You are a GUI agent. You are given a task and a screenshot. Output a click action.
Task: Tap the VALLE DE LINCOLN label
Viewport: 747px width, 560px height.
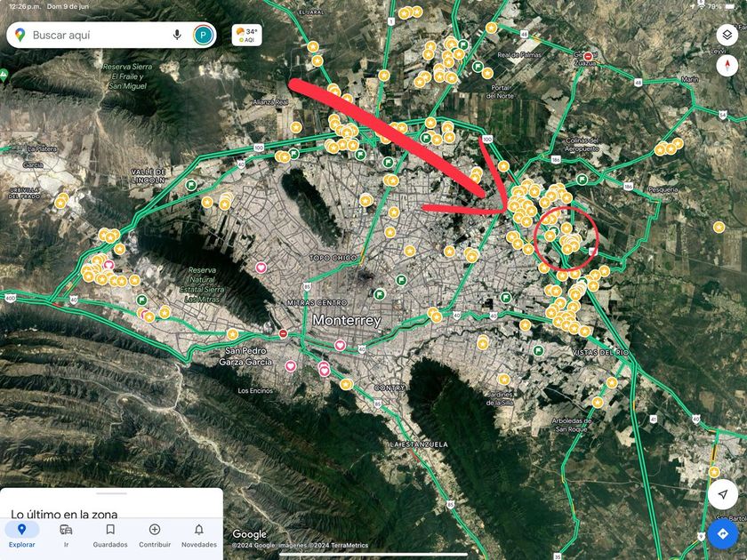(x=149, y=176)
